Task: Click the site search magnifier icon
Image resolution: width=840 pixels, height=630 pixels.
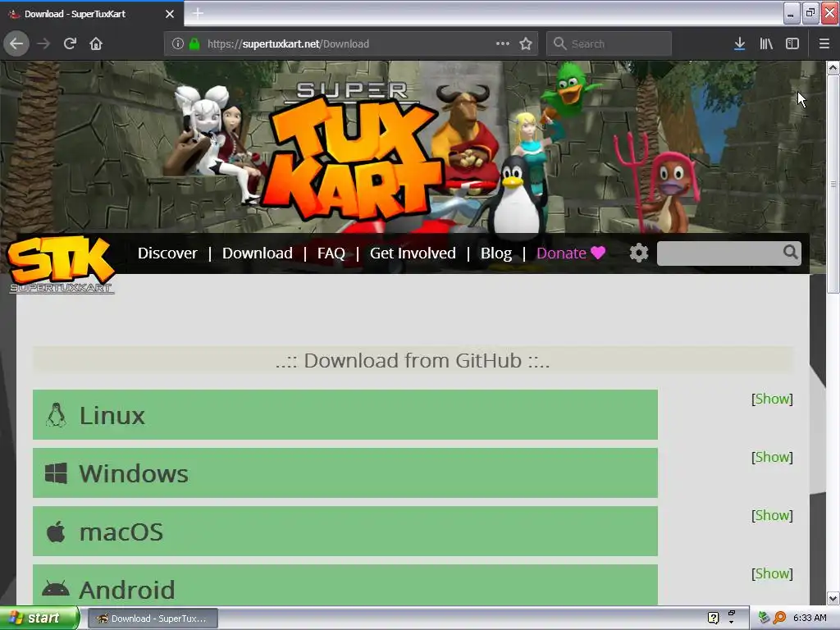Action: [x=790, y=252]
